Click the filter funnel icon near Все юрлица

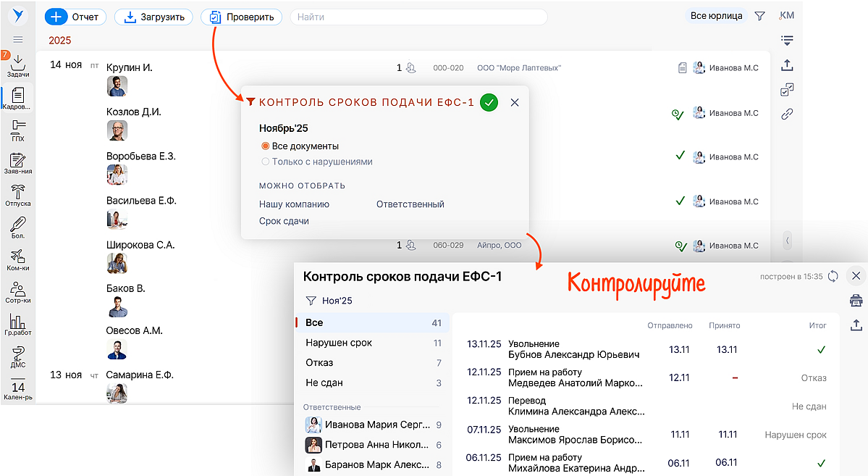(x=759, y=16)
